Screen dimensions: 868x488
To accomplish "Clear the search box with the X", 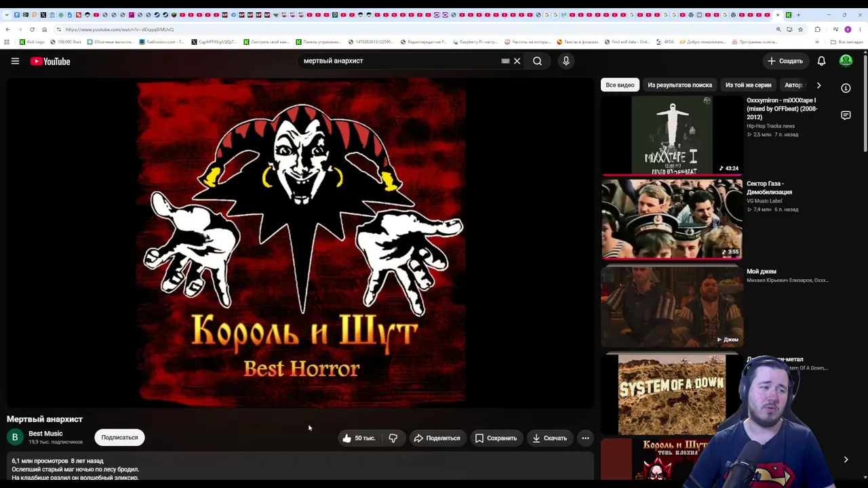I will pos(517,61).
